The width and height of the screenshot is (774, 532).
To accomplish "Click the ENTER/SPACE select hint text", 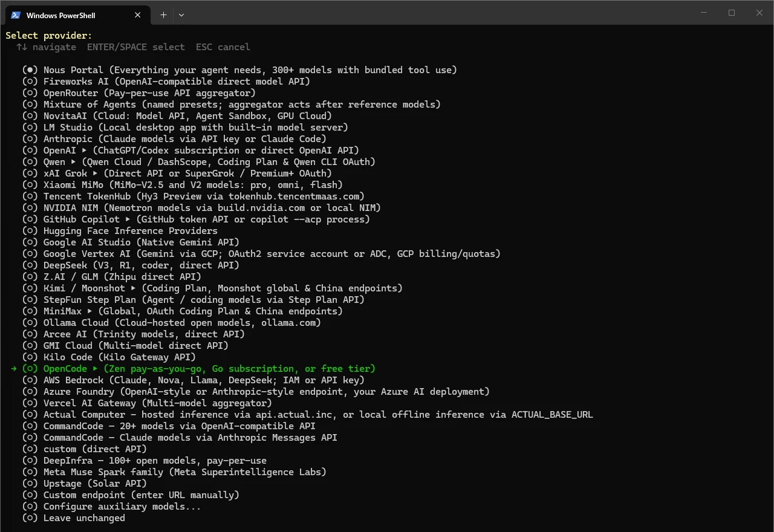I will (136, 47).
